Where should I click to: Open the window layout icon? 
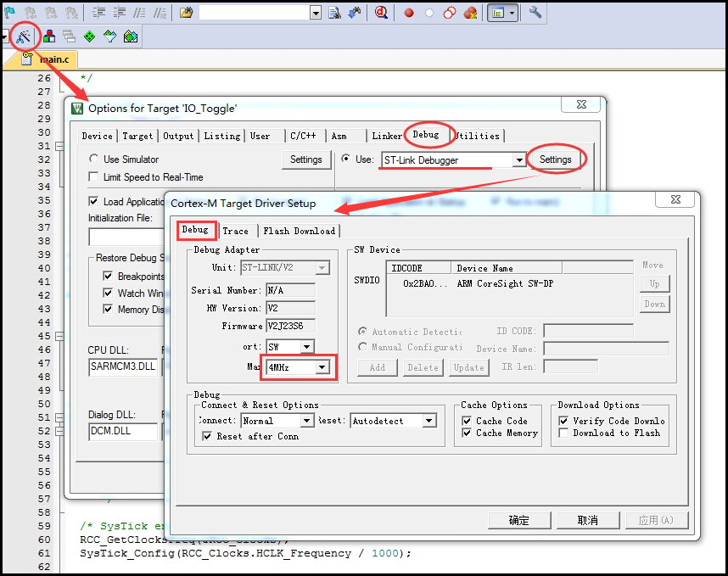[498, 13]
